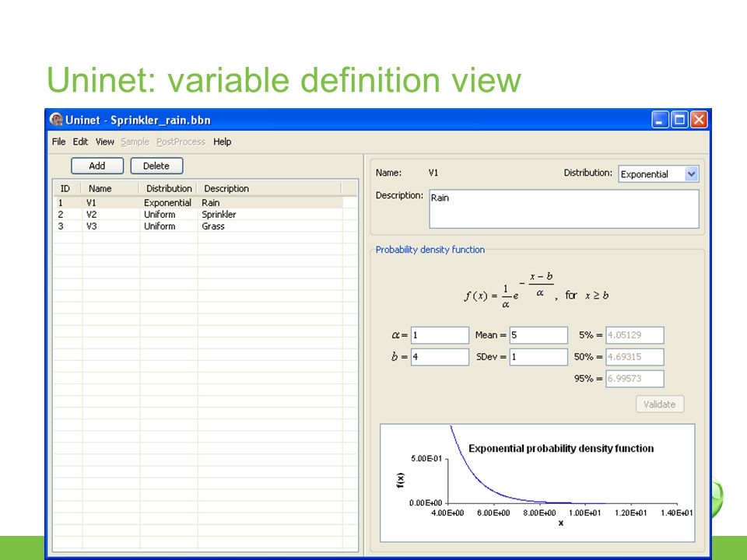Viewport: 747px width, 560px height.
Task: Open the Edit menu
Action: point(80,142)
